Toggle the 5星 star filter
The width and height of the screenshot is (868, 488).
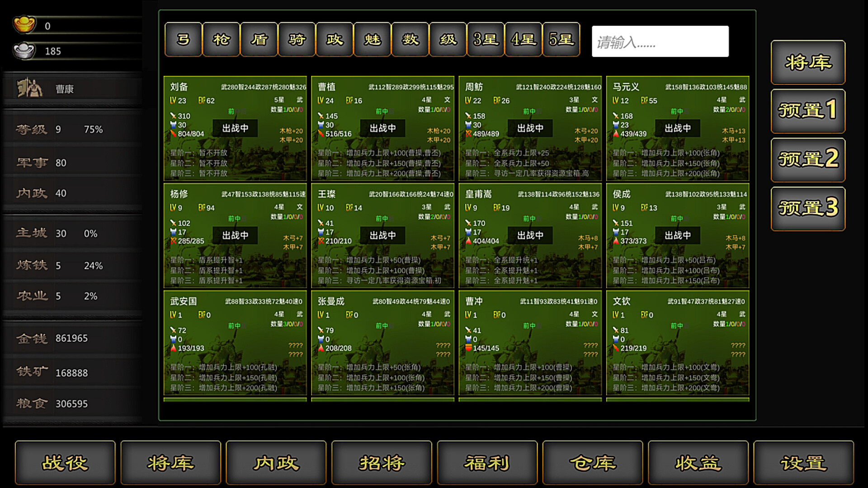(x=561, y=40)
